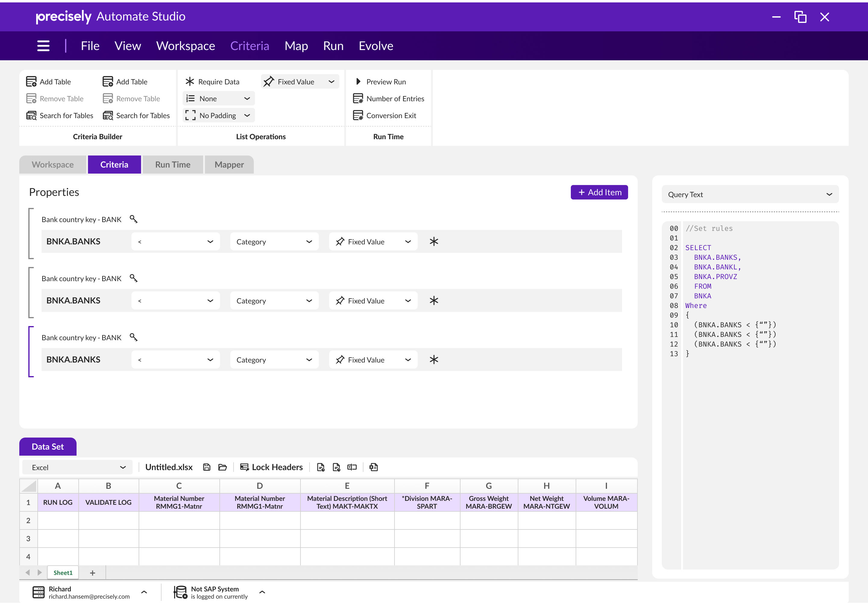The width and height of the screenshot is (868, 603).
Task: Toggle Lock Headers in the Data Set toolbar
Action: pyautogui.click(x=271, y=467)
